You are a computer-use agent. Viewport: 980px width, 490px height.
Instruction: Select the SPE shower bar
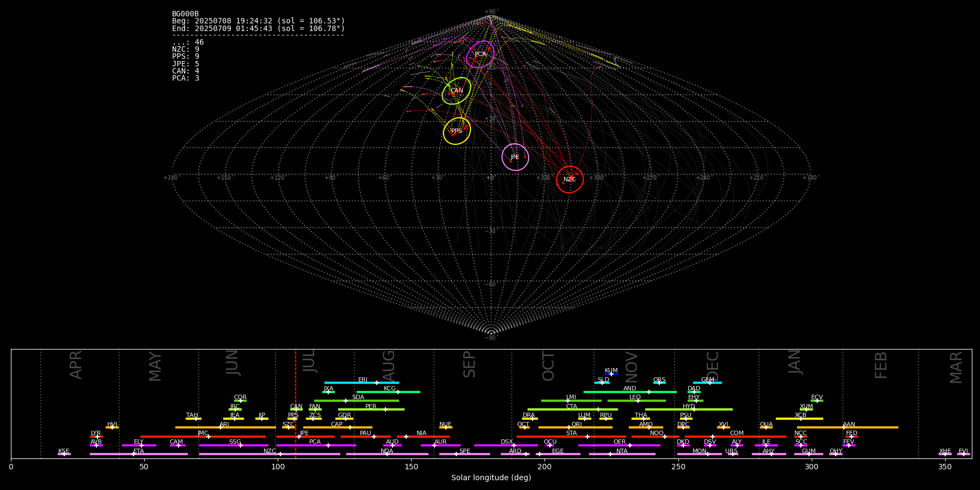tap(464, 454)
